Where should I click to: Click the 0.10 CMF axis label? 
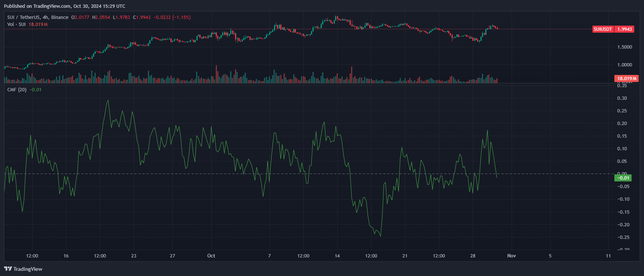(622, 149)
